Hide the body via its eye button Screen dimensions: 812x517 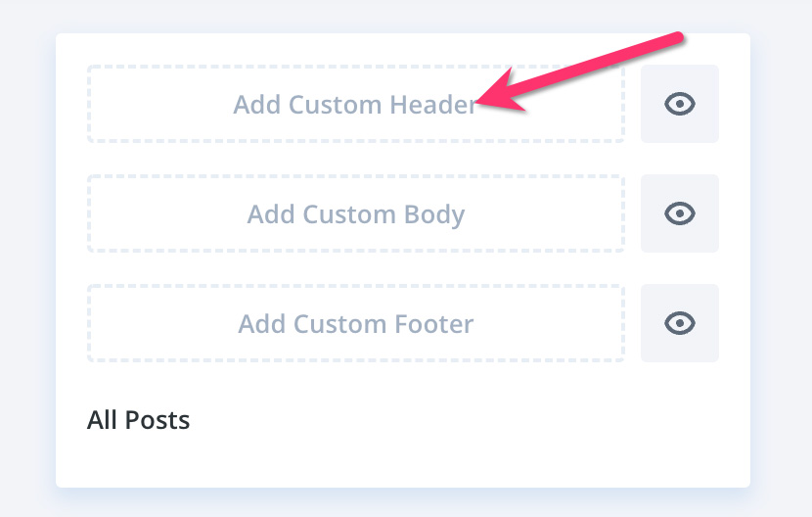679,213
